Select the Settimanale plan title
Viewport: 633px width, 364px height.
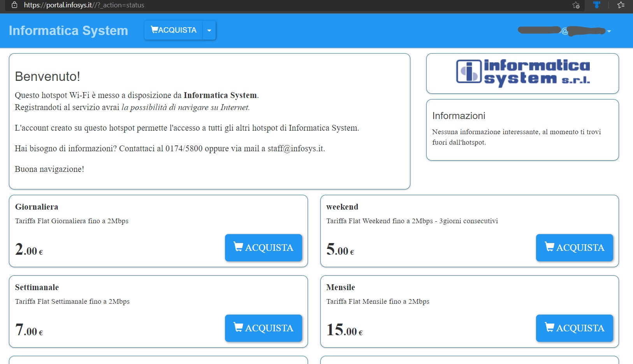coord(37,287)
